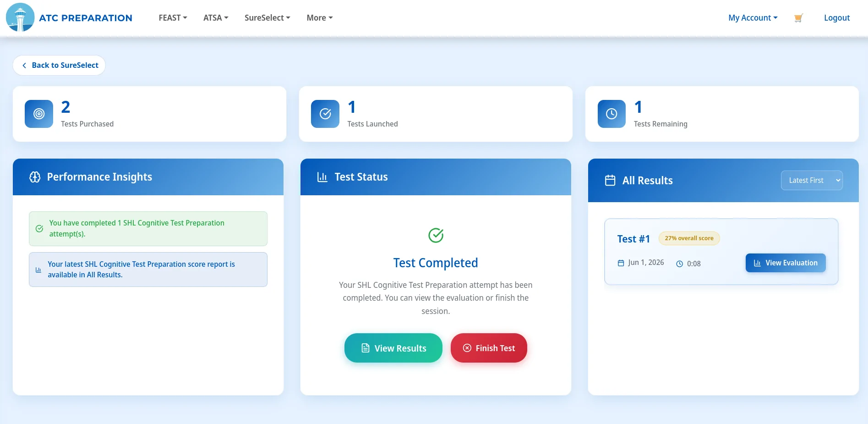Open the More dropdown menu

click(x=320, y=18)
